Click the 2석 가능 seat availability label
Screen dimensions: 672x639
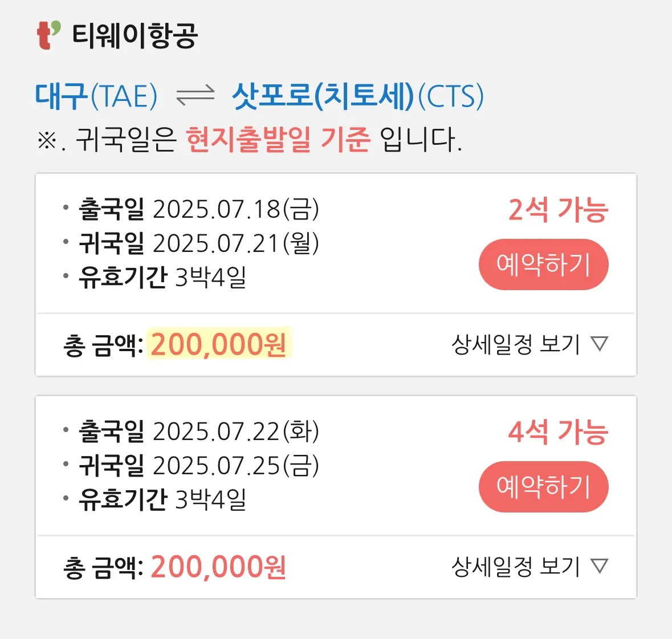coord(558,210)
